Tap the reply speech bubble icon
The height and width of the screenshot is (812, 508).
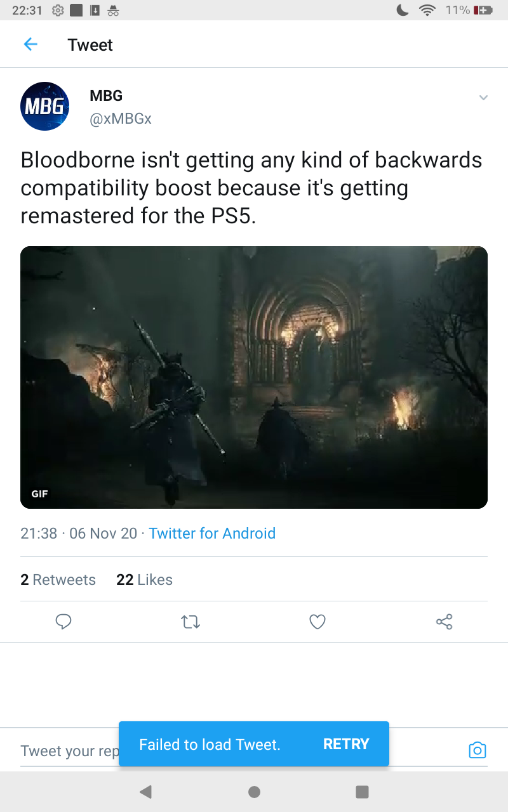point(63,622)
